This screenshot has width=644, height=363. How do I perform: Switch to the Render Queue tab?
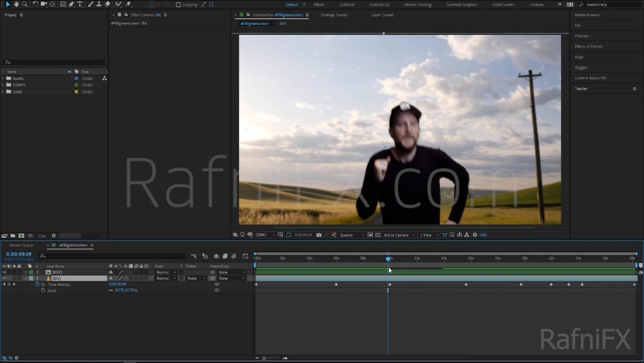tap(21, 245)
